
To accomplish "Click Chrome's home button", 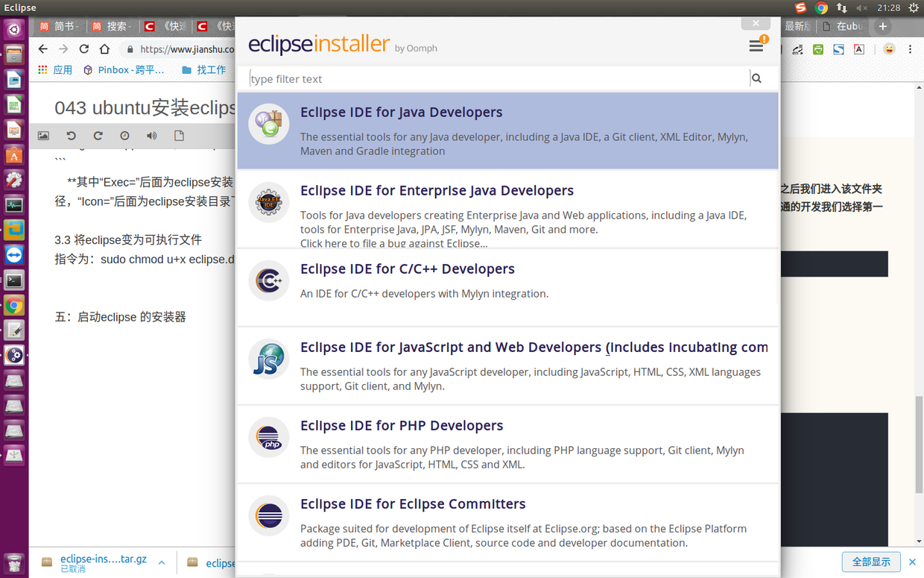I will tap(105, 49).
